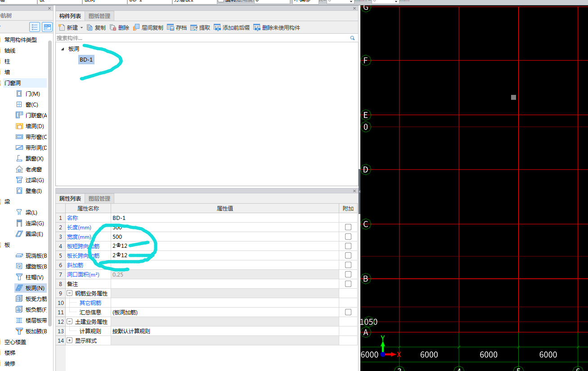Tick the 附加 checkbox for 备注

348,284
